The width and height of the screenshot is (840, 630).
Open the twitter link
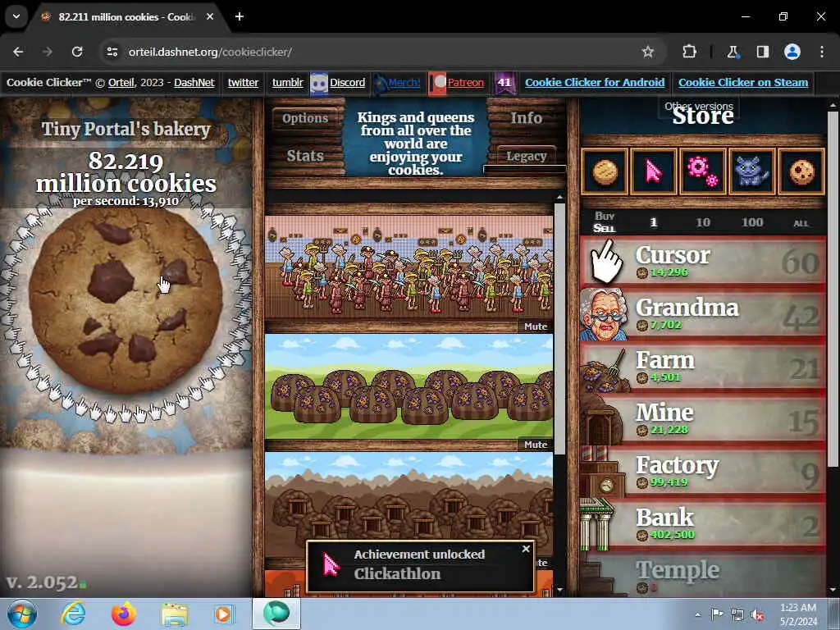pos(243,83)
